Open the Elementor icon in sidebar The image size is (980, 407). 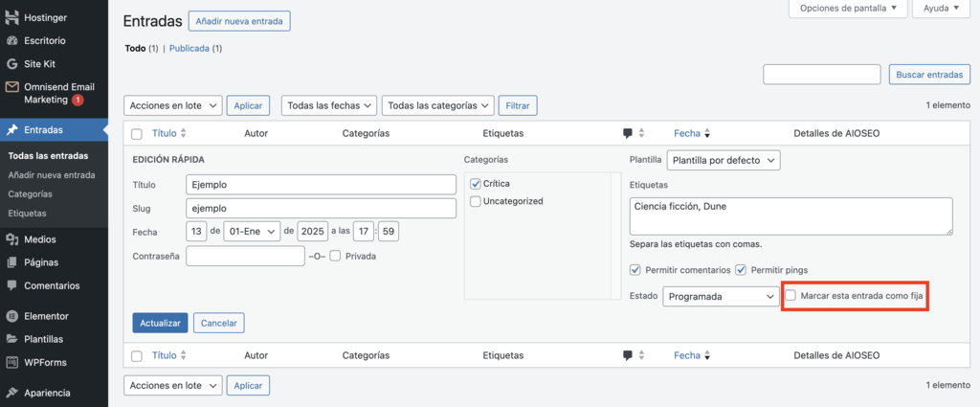click(x=11, y=316)
